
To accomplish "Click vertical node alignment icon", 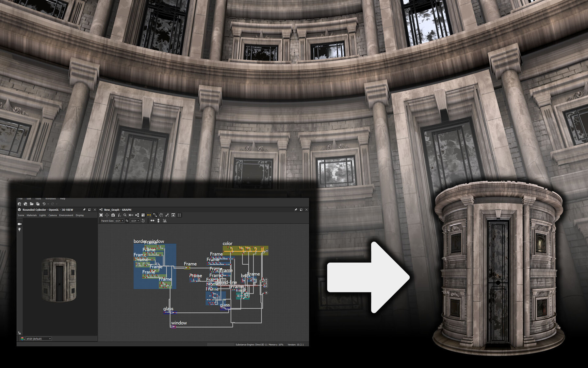I will (x=158, y=221).
